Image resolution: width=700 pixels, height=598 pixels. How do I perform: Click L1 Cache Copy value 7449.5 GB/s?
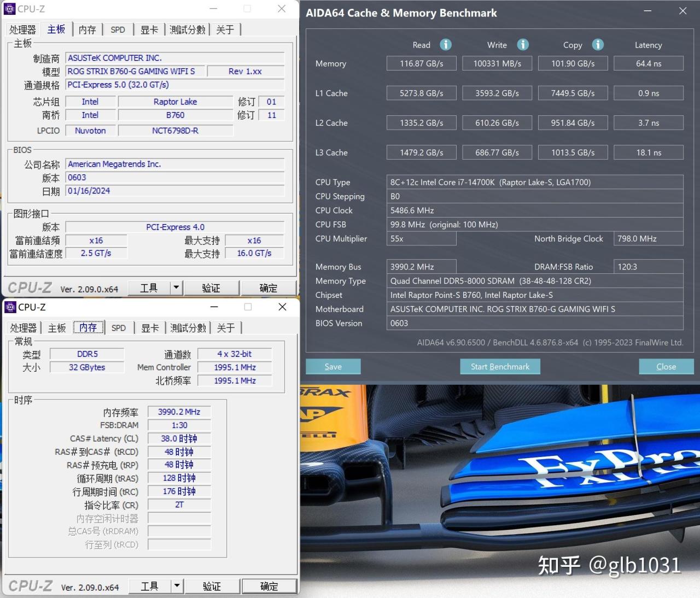pyautogui.click(x=573, y=93)
